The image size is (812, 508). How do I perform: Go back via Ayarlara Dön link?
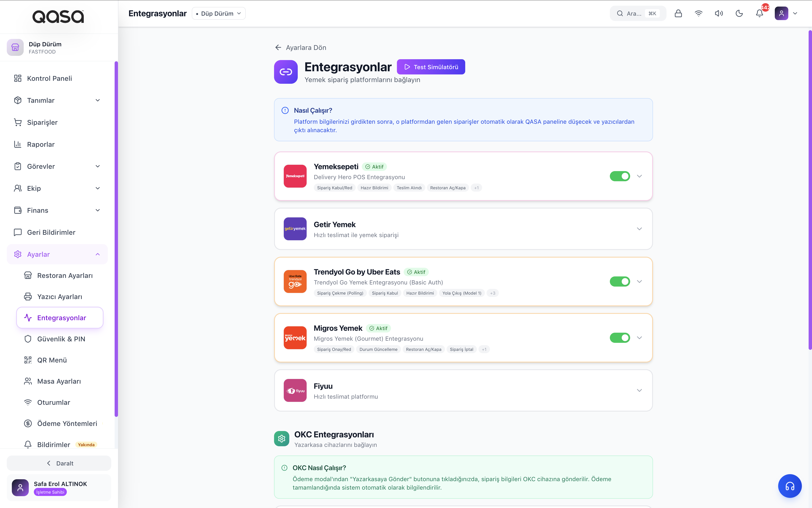[300, 48]
